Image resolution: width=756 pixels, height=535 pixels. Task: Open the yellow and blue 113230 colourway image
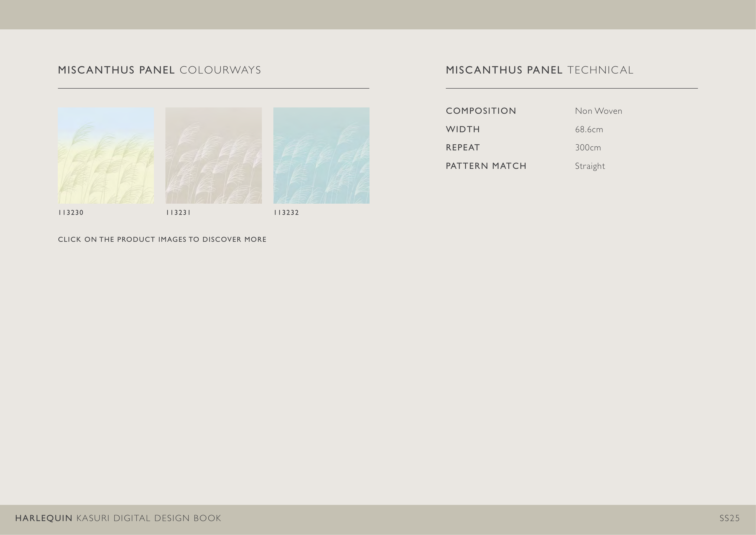tap(106, 155)
